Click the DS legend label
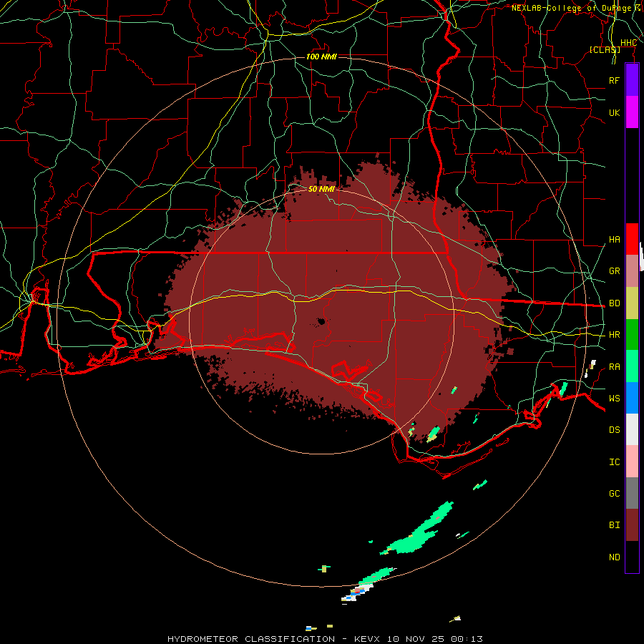Image resolution: width=644 pixels, height=644 pixels. [614, 430]
